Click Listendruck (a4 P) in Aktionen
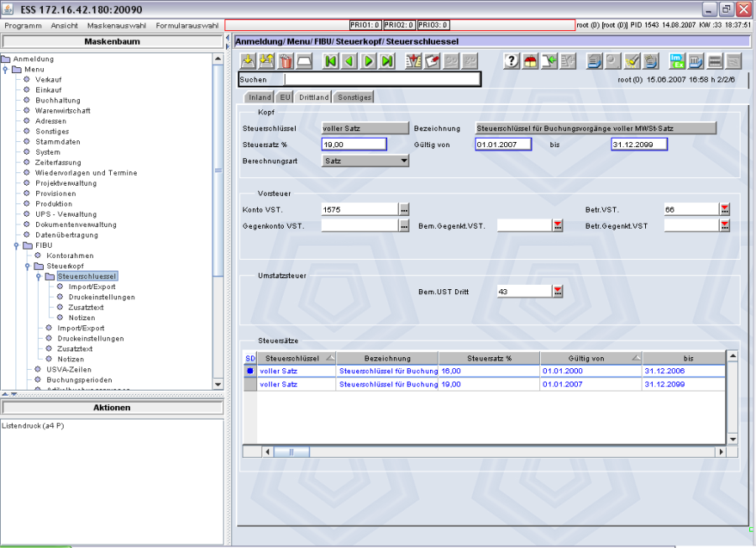The width and height of the screenshot is (756, 548). (x=33, y=425)
